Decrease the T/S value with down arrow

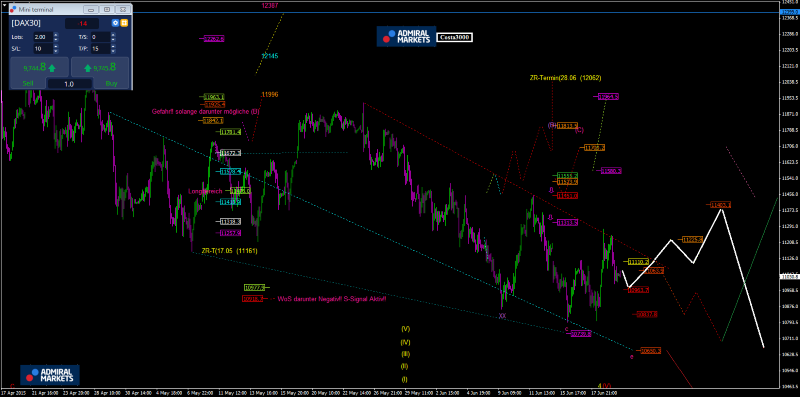113,39
